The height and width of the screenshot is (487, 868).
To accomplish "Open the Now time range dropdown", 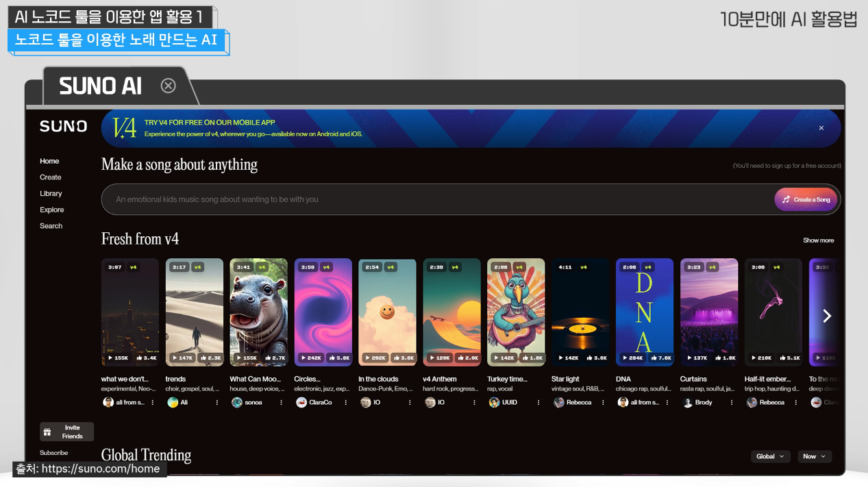I will [x=815, y=456].
